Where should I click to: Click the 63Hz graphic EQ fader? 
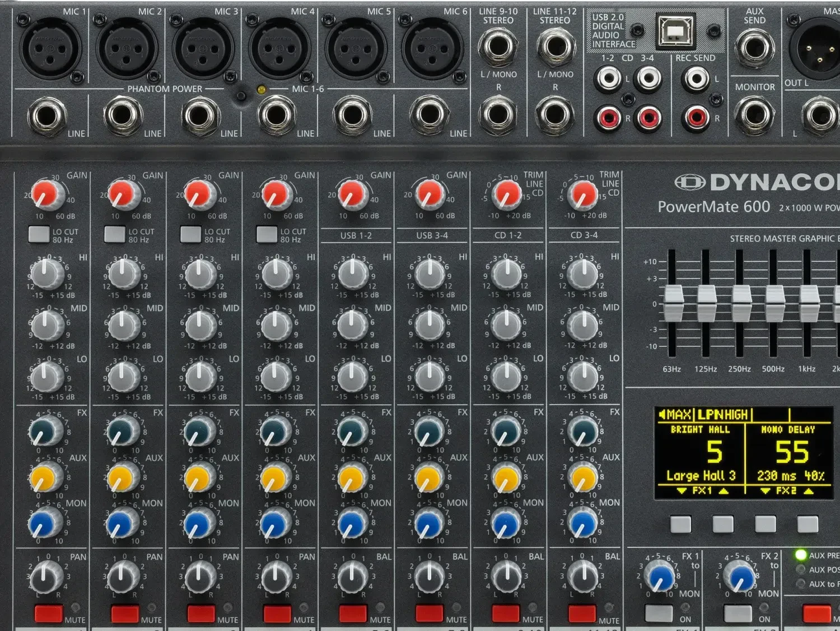point(671,302)
